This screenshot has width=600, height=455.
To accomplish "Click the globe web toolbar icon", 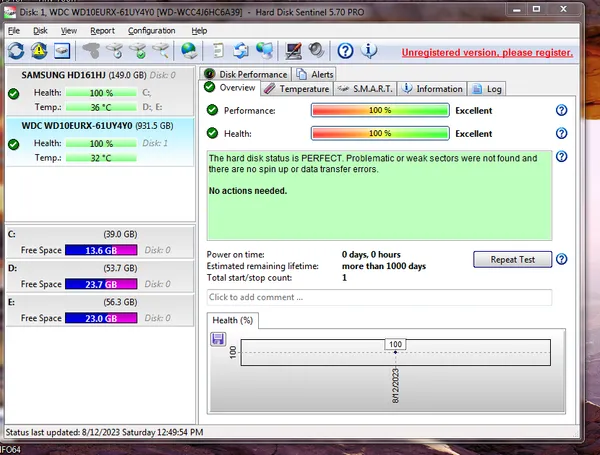I will tap(189, 51).
